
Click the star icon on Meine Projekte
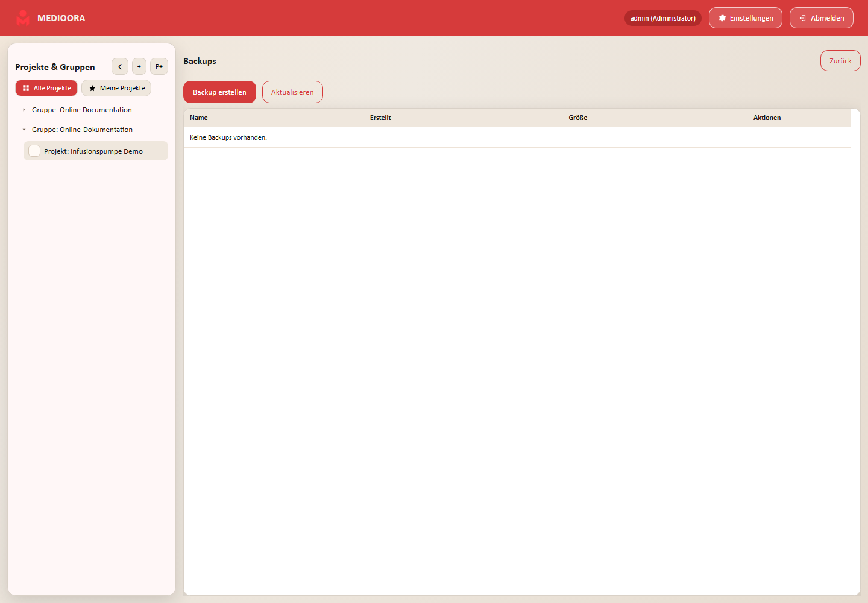[x=92, y=88]
